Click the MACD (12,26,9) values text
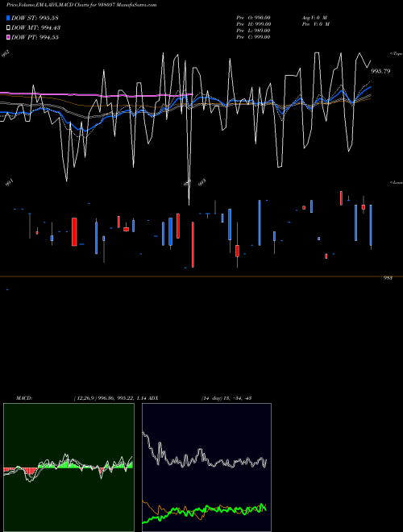Screen dimensions: 403x532 click(110, 398)
